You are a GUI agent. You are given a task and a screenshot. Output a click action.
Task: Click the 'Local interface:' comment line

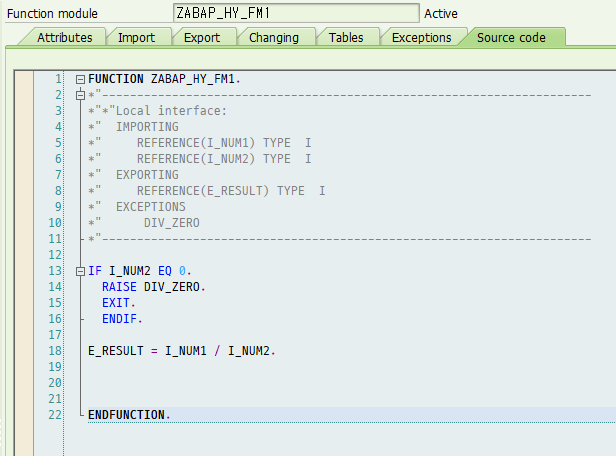coord(158,111)
